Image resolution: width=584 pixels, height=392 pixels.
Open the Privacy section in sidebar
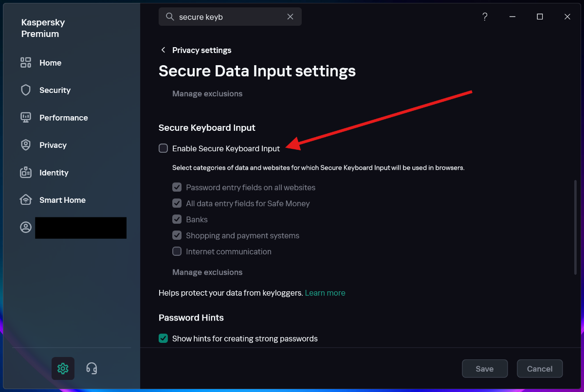pos(53,145)
